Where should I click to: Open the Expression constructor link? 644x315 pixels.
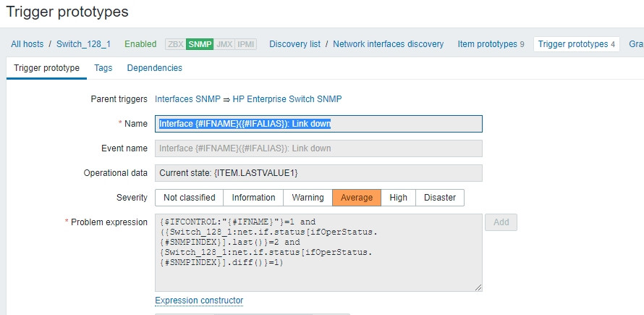[199, 301]
